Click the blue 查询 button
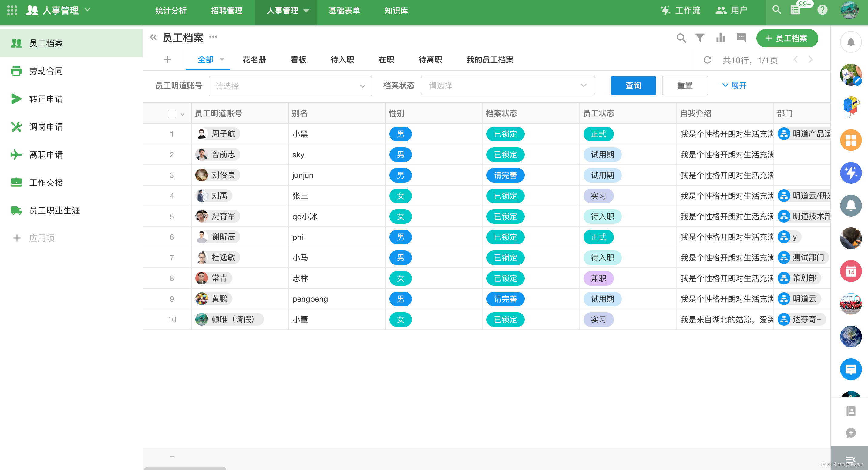The width and height of the screenshot is (868, 470). point(633,86)
